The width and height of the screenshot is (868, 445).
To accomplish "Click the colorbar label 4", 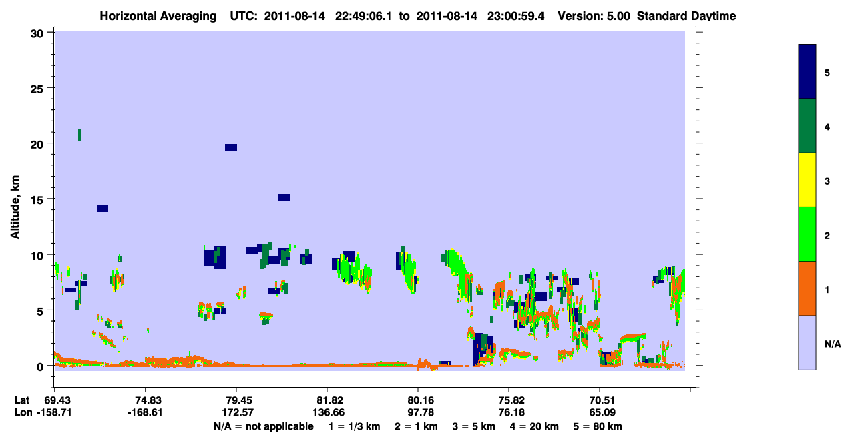I will pos(827,127).
